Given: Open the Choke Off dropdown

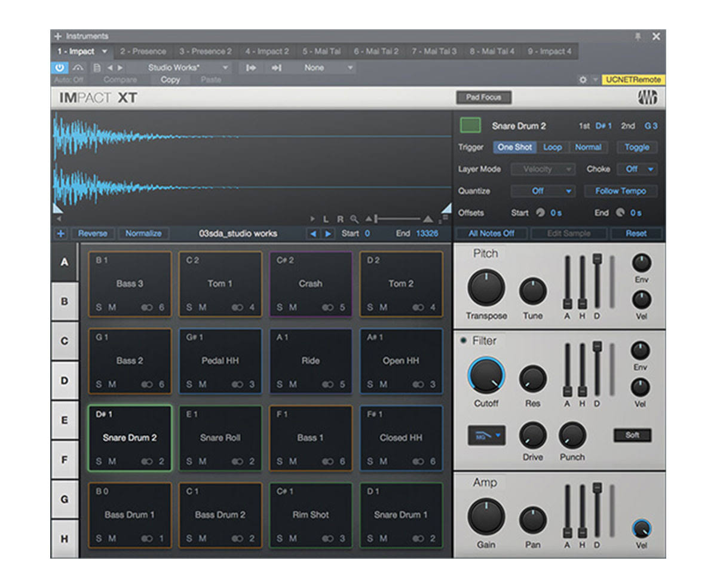Looking at the screenshot, I should point(637,169).
